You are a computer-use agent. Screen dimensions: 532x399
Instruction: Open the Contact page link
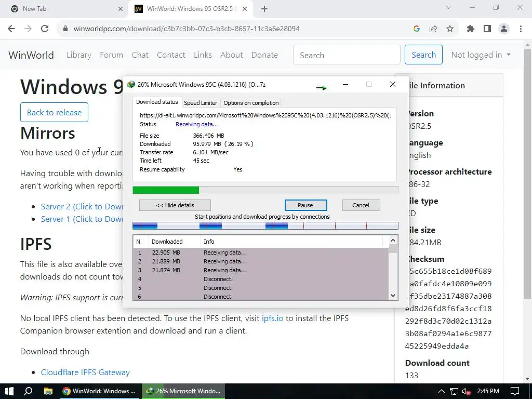(x=171, y=55)
